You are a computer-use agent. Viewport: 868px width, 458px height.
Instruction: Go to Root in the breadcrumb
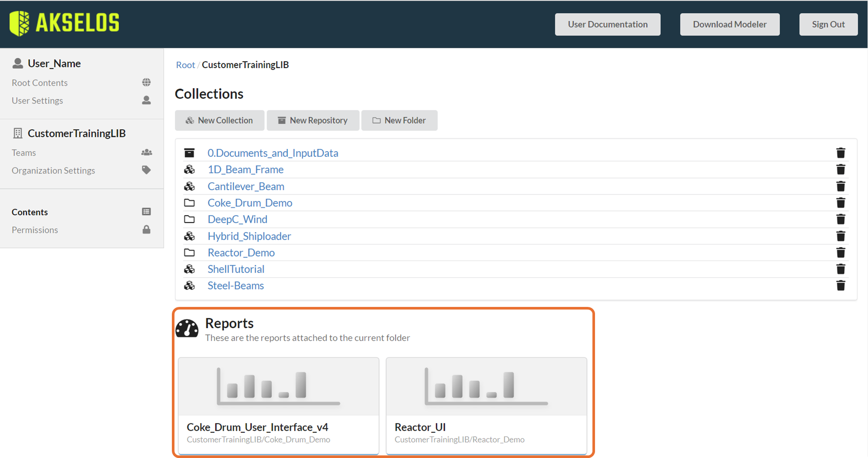[x=185, y=65]
